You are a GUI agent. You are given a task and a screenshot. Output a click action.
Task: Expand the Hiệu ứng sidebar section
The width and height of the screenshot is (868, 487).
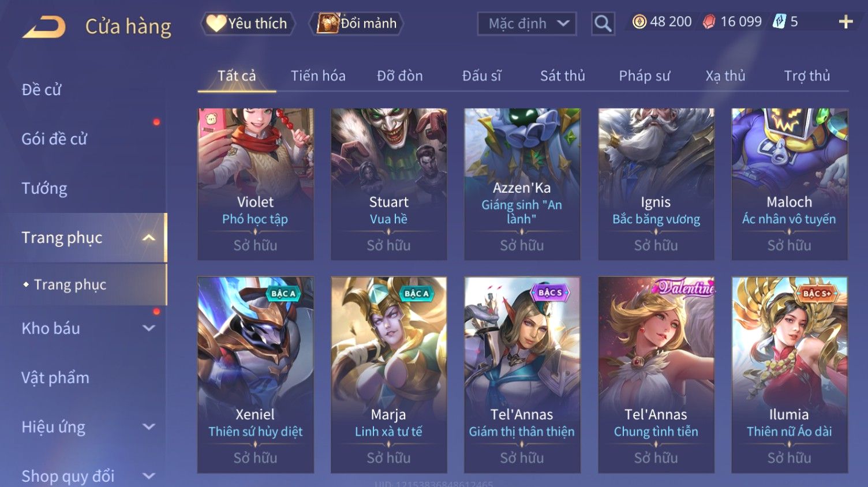[148, 427]
